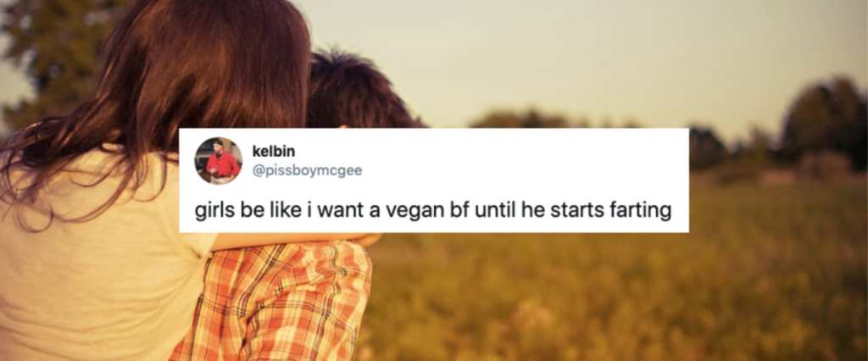Open the @pissboymcgee handle link
This screenshot has width=868, height=361.
307,171
